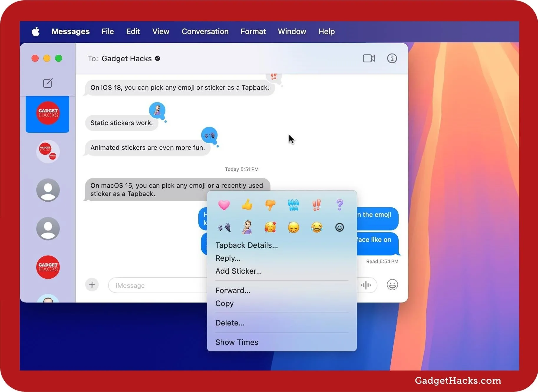
Task: Open the plus apps button
Action: pyautogui.click(x=92, y=285)
